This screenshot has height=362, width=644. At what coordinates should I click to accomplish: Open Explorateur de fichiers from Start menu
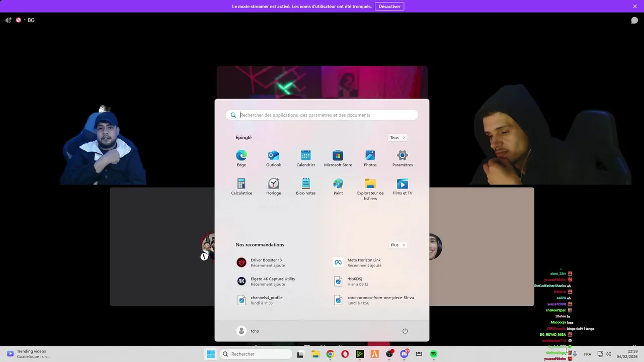point(370,189)
